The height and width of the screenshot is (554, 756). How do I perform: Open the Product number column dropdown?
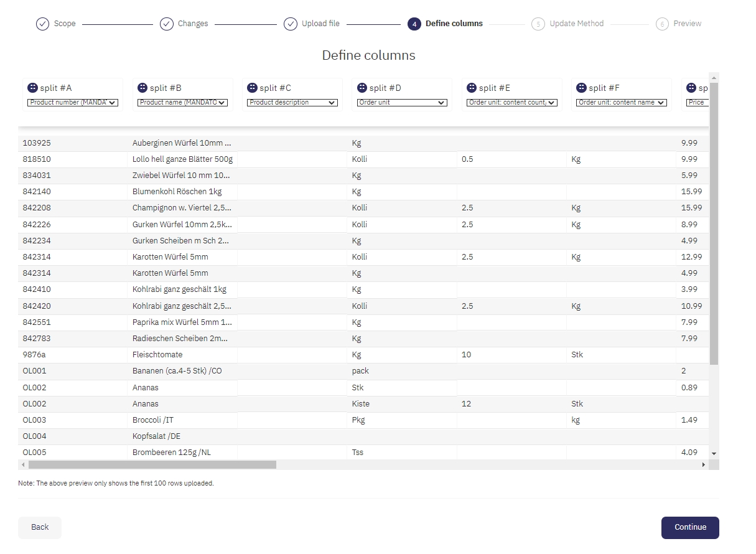coord(73,103)
